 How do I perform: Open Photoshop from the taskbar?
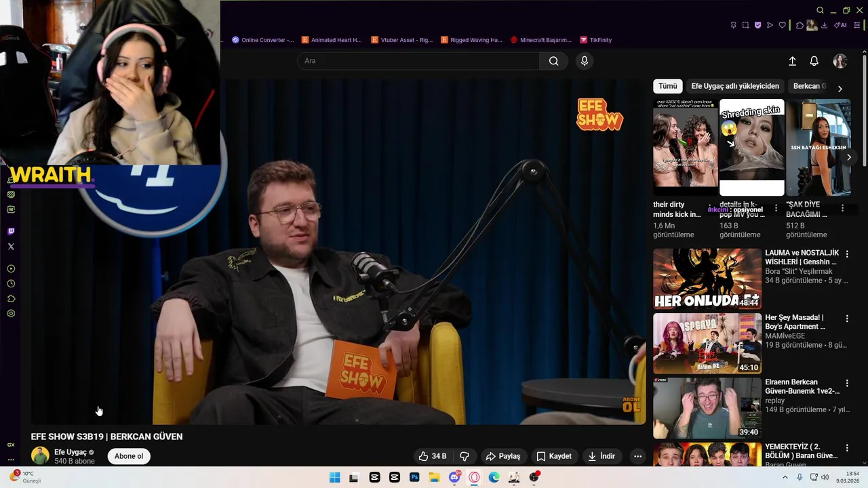click(x=414, y=477)
